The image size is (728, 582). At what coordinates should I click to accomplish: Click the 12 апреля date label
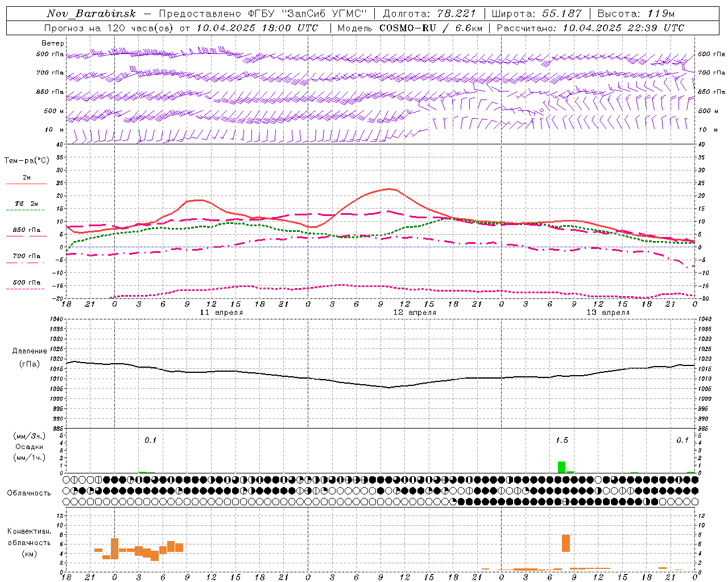pos(415,313)
